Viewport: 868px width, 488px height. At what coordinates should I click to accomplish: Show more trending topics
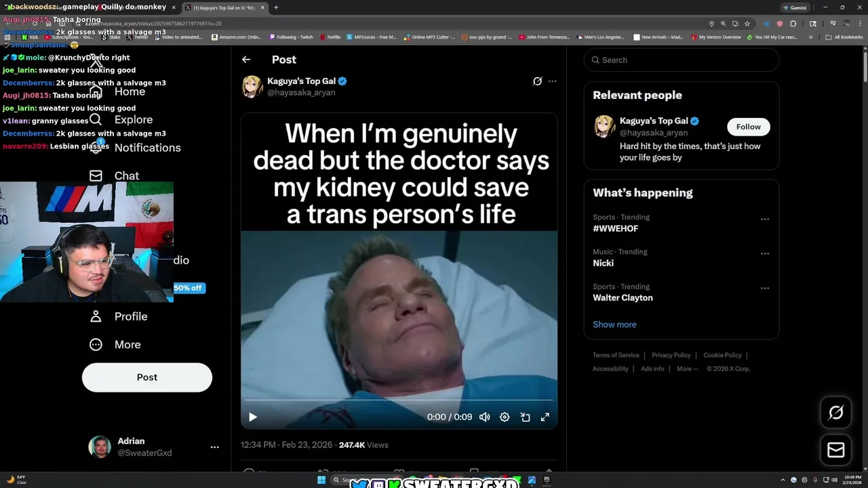point(614,324)
